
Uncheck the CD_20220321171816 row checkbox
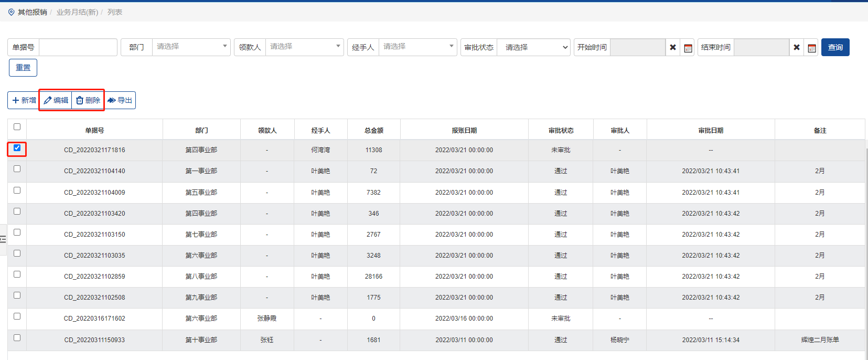[17, 148]
